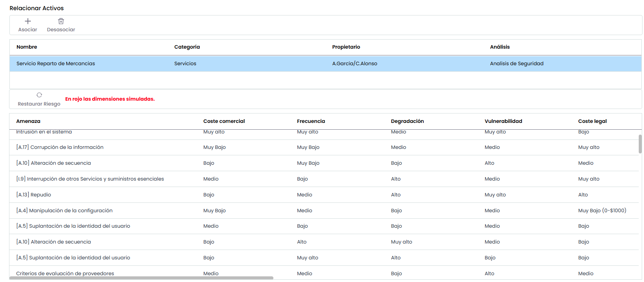The width and height of the screenshot is (644, 282).
Task: Select the [A.13] Repudio threat row
Action: click(34, 195)
